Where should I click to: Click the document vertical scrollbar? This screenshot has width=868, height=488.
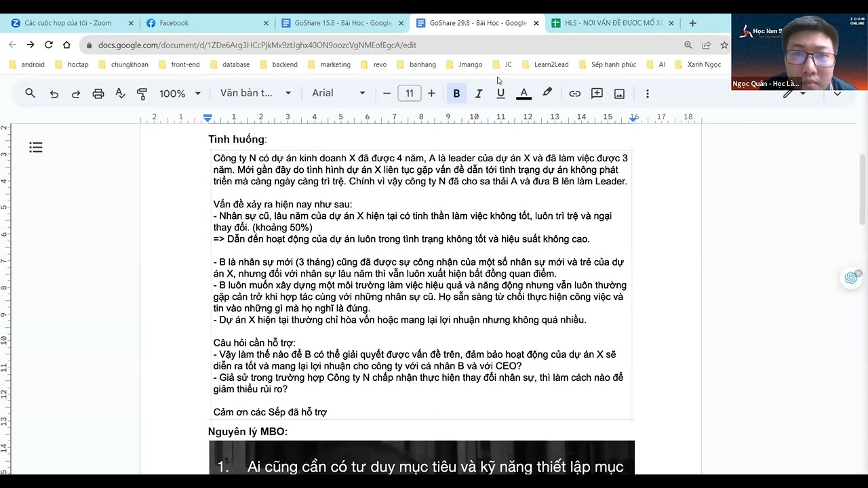click(863, 190)
